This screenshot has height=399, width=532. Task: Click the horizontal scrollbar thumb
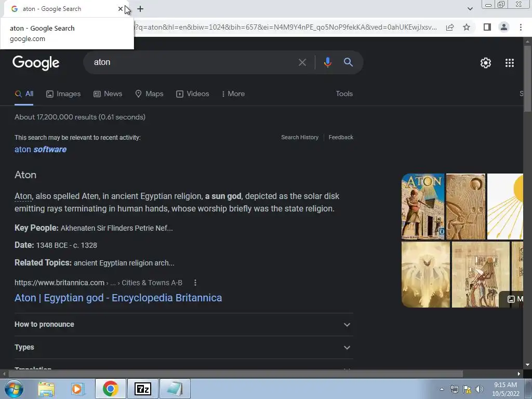[x=235, y=374]
